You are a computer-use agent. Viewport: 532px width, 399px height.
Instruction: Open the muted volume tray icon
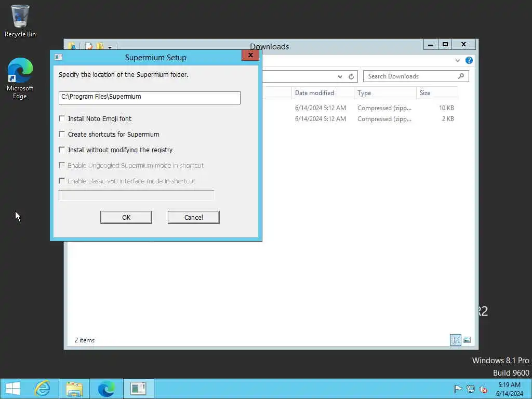tap(483, 389)
